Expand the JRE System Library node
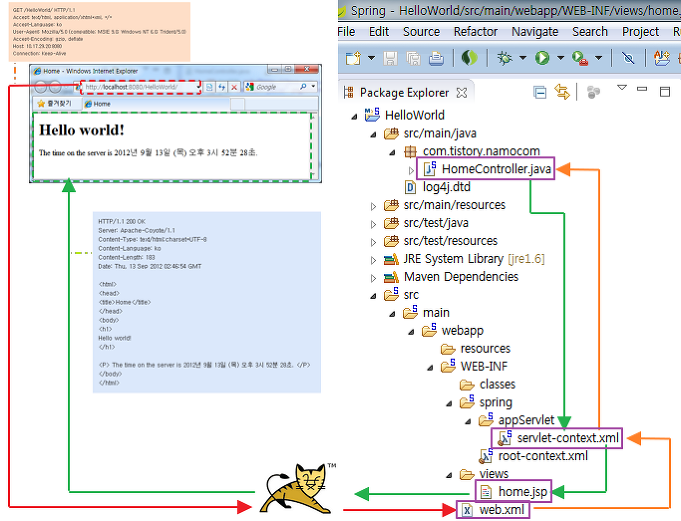The height and width of the screenshot is (521, 681). (373, 260)
